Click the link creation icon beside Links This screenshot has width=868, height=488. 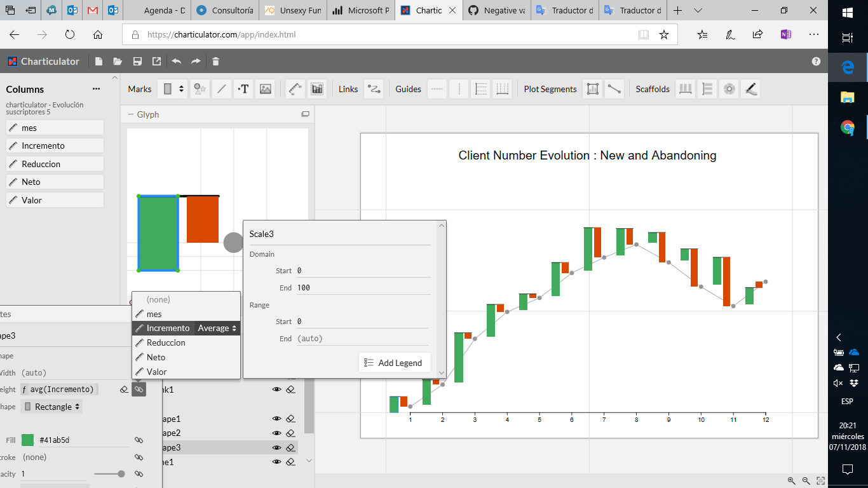[374, 90]
